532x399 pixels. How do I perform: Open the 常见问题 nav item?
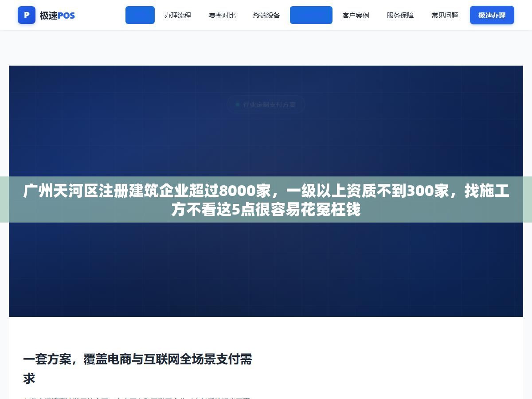point(445,15)
